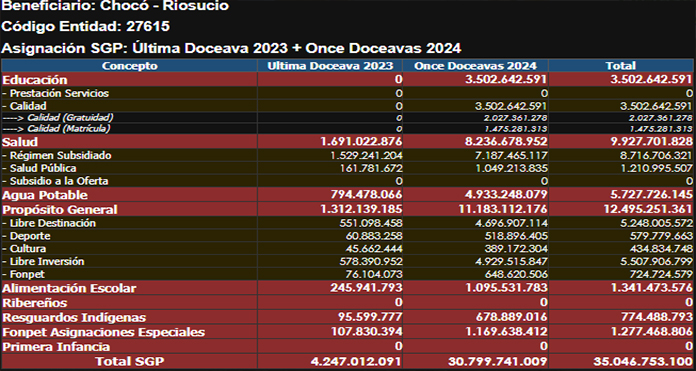This screenshot has height=371, width=696.
Task: Click the Fonpet Asignaciones Especiales row
Action: click(x=347, y=332)
